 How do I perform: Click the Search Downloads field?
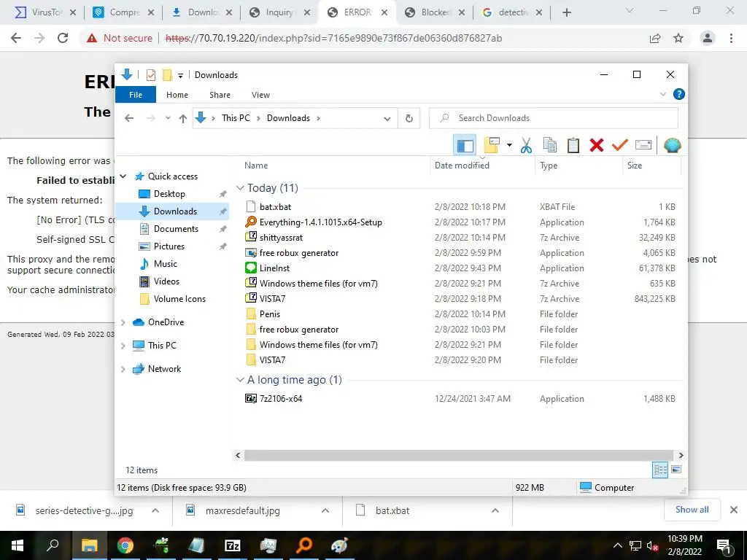553,118
